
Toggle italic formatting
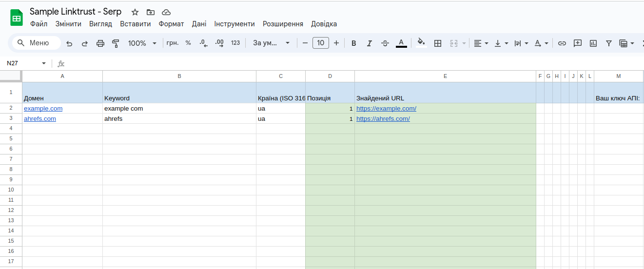370,43
